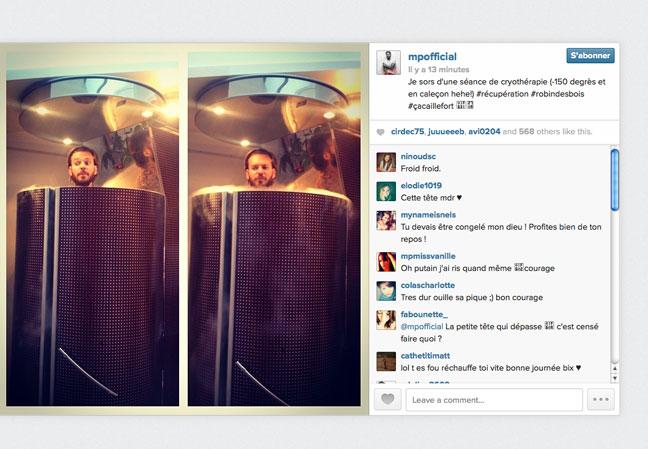The height and width of the screenshot is (449, 648).
Task: Click the heart like button beside comment box
Action: coord(387,399)
